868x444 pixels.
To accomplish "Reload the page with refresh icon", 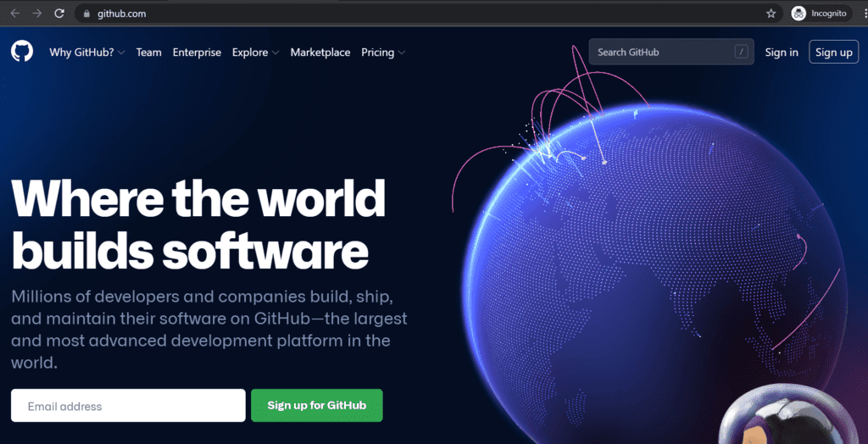I will pyautogui.click(x=59, y=14).
